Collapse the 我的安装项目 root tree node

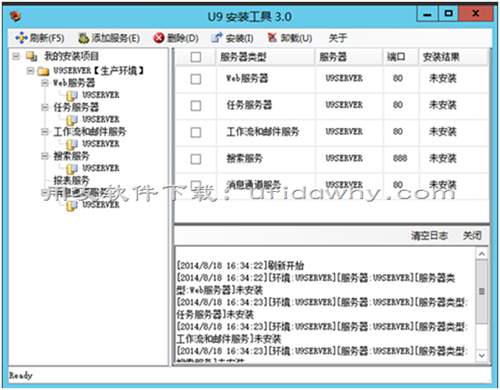tap(16, 56)
